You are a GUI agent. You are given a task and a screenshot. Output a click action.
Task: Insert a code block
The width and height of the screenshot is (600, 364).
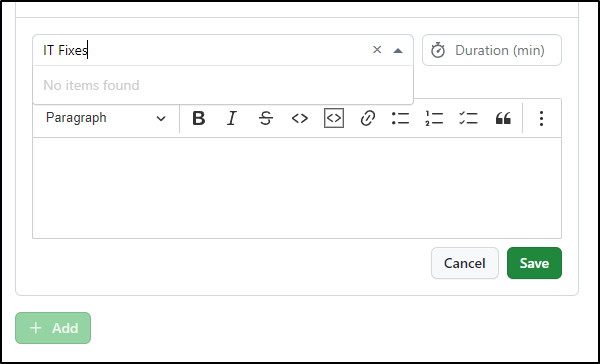point(334,118)
